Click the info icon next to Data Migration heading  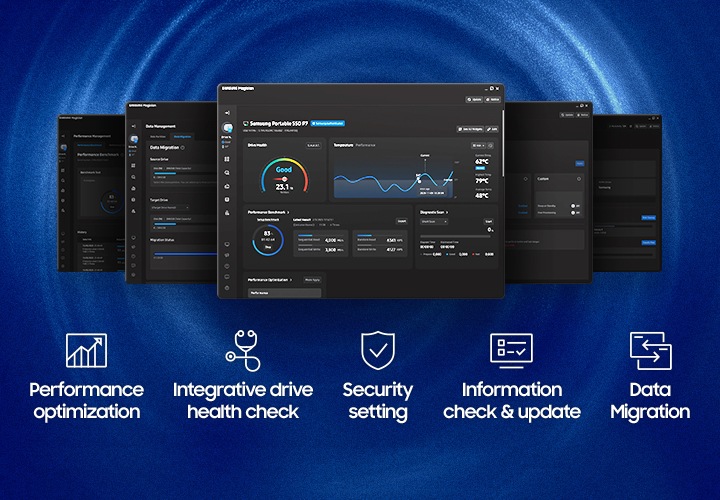point(183,148)
